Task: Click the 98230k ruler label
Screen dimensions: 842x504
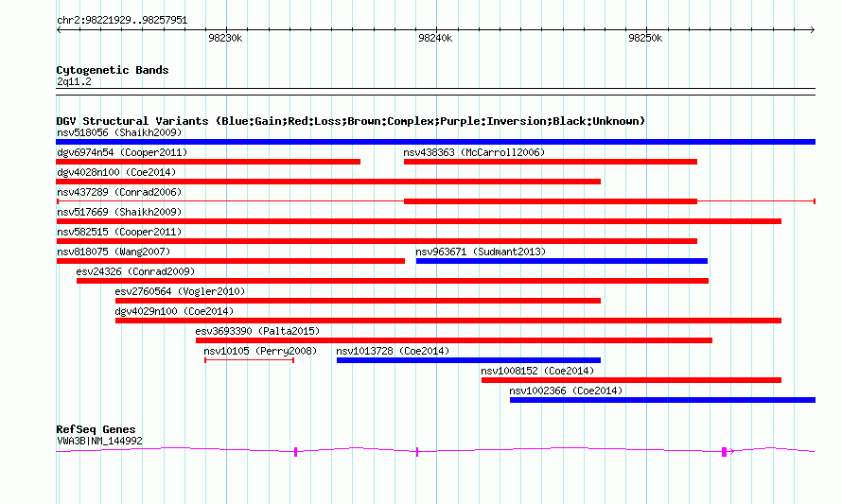Action: point(225,38)
